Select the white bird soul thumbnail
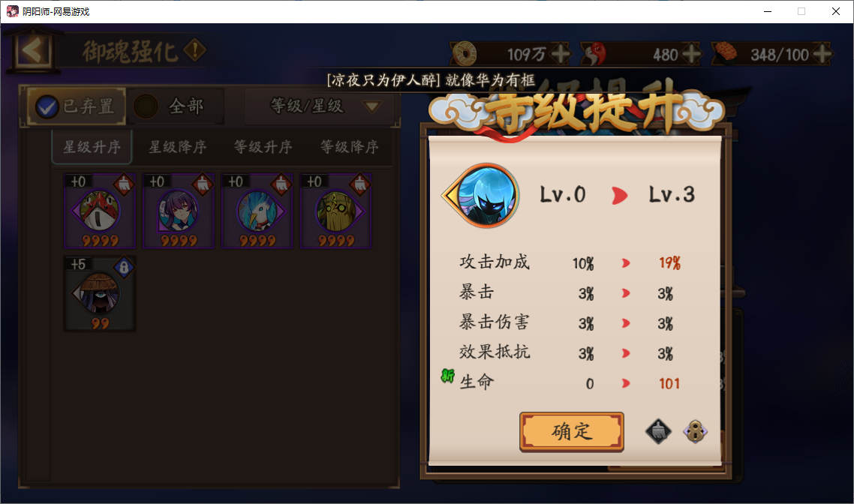This screenshot has width=854, height=504. (257, 211)
